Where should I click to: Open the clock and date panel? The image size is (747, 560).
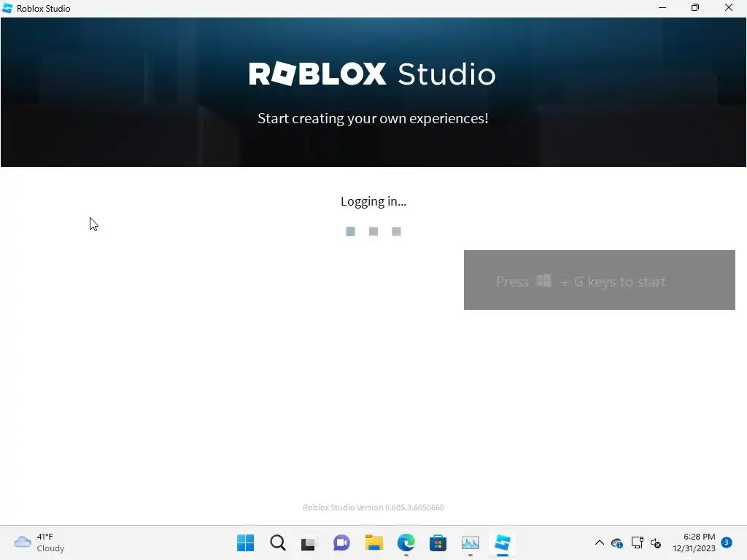tap(694, 542)
